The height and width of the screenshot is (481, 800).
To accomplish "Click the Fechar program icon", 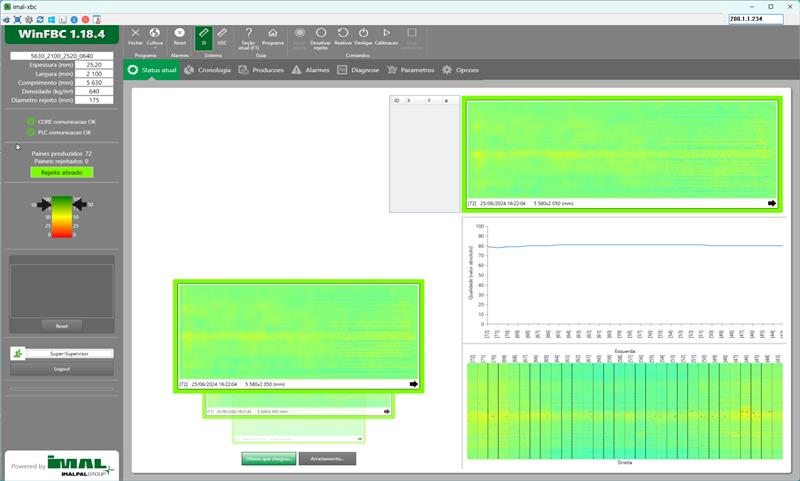I will 136,35.
